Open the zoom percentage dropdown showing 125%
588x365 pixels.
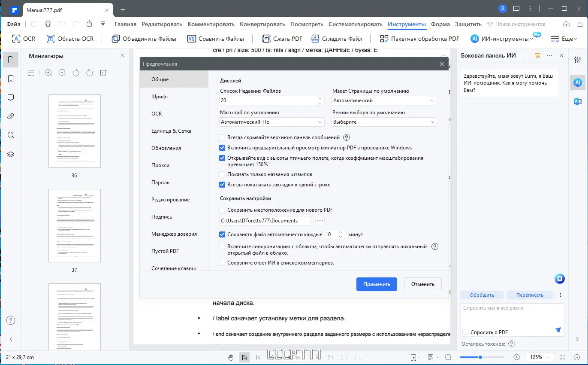click(539, 357)
